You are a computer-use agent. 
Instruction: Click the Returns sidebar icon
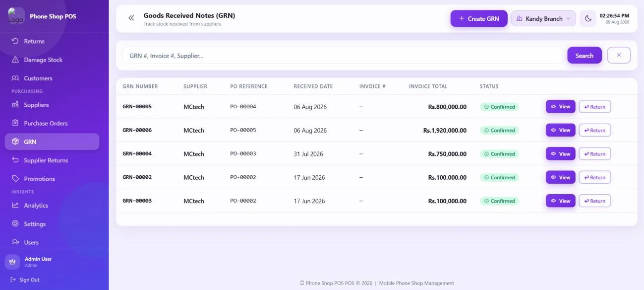[15, 41]
